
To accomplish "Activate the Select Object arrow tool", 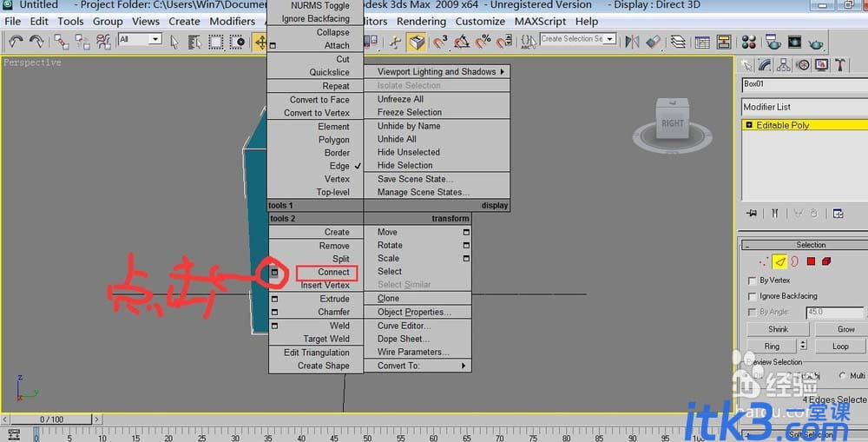I will coord(174,42).
